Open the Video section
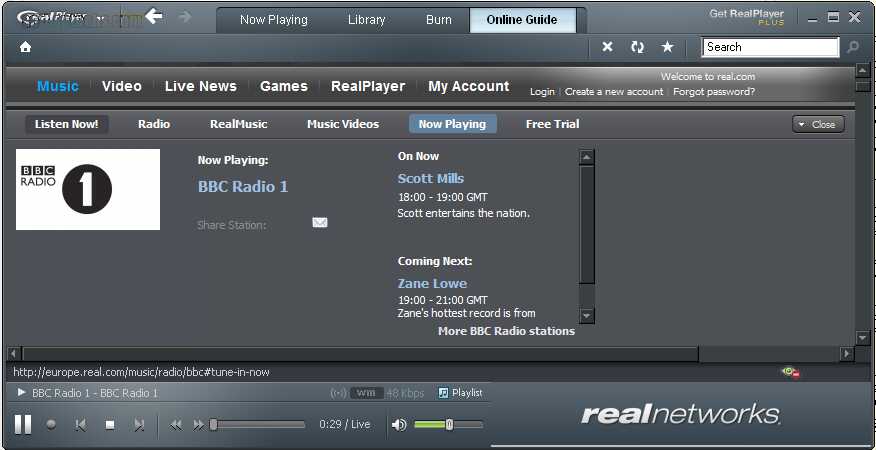The image size is (876, 450). click(x=122, y=86)
